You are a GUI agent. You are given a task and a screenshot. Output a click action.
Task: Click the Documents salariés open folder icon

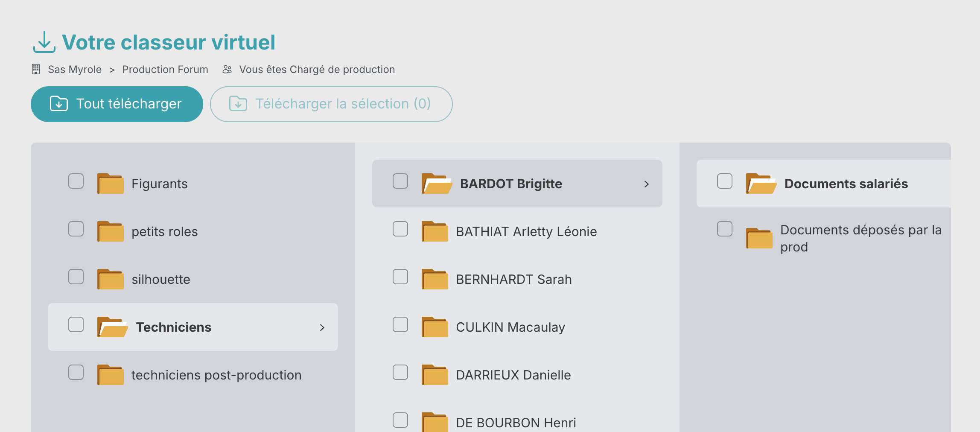tap(761, 184)
